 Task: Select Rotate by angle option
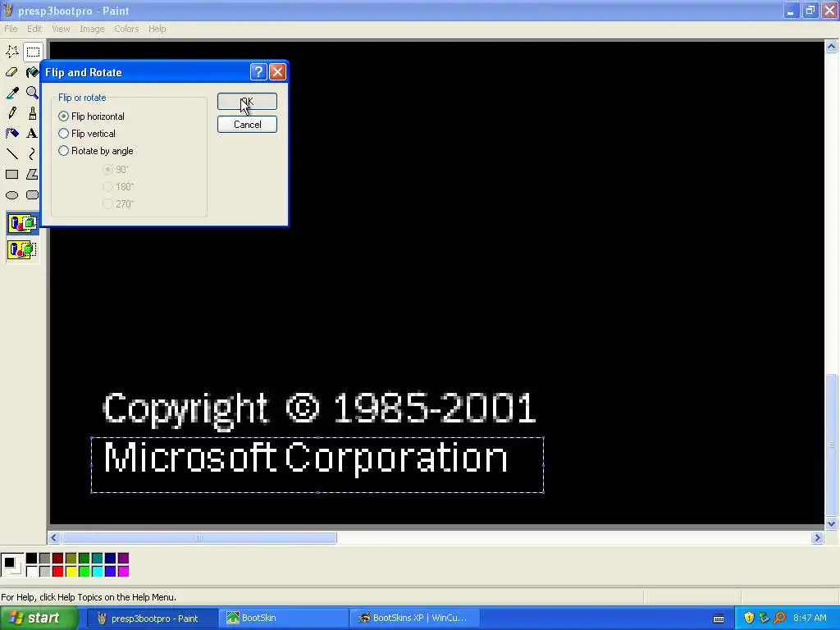tap(96, 151)
